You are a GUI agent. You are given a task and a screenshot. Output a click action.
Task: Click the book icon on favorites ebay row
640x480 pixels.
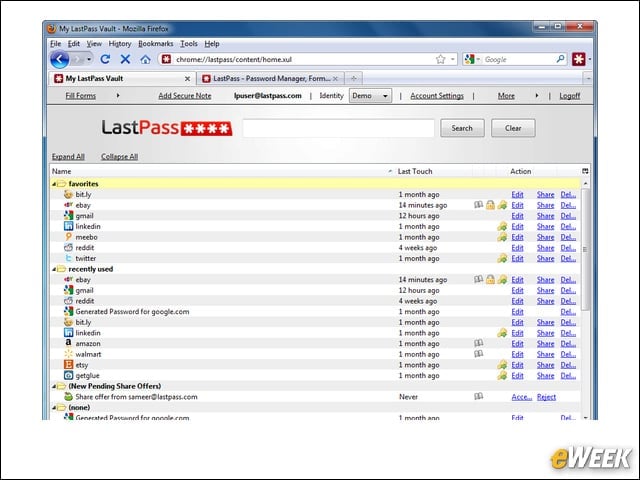(x=478, y=205)
